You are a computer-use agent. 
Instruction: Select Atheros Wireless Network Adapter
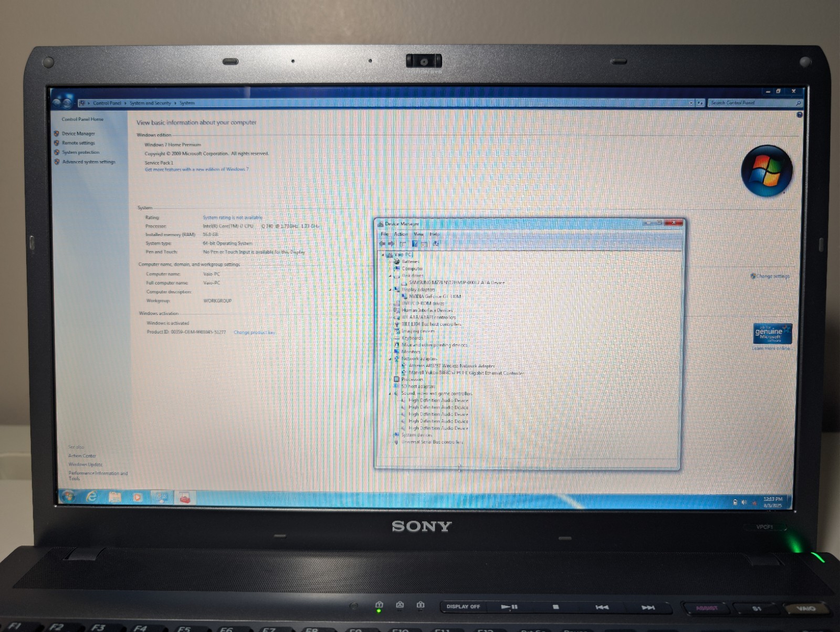point(451,366)
